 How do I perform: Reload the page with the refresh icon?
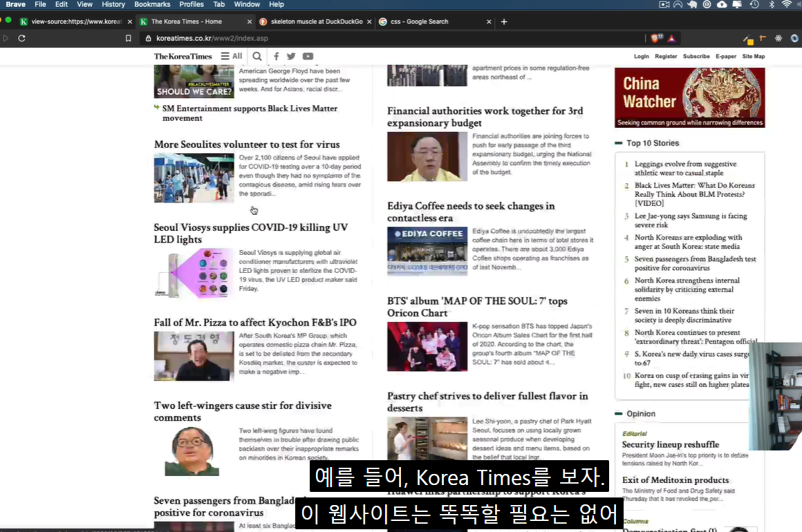coord(21,38)
